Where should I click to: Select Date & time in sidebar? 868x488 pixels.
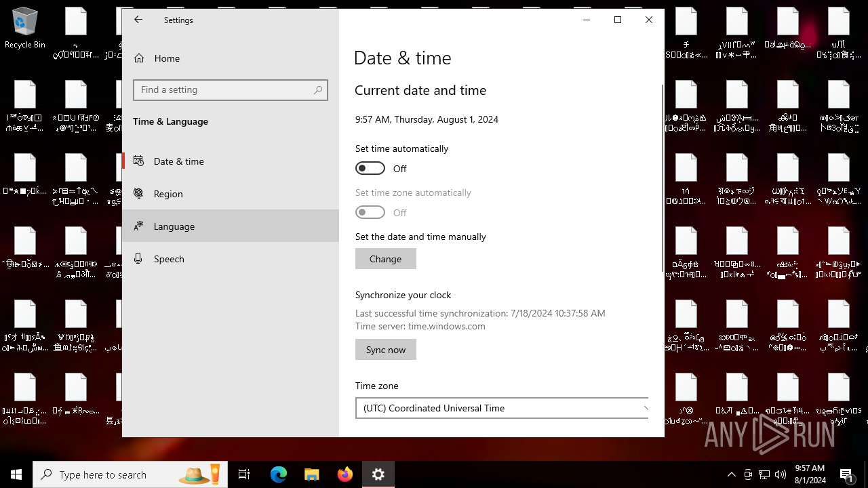pyautogui.click(x=231, y=161)
